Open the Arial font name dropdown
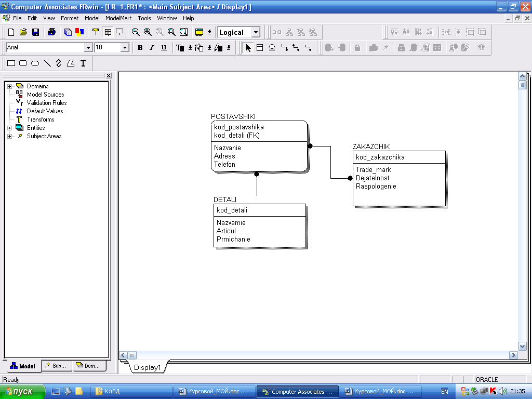Viewport: 532px width, 399px height. [88, 47]
